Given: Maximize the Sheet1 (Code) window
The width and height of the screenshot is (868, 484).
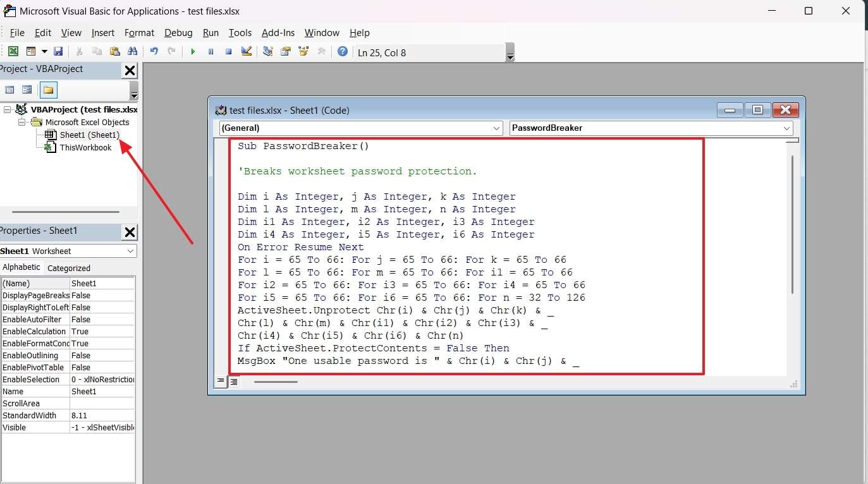Looking at the screenshot, I should 757,110.
